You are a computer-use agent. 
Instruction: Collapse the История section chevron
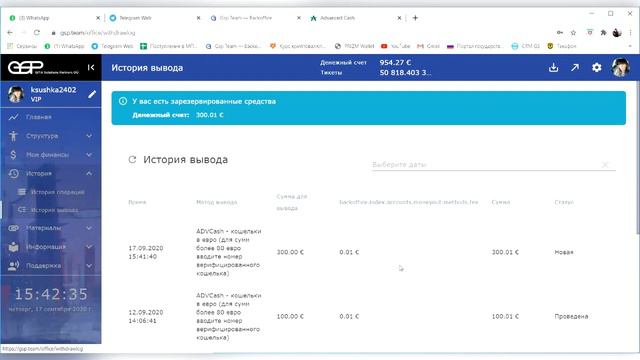click(x=89, y=173)
